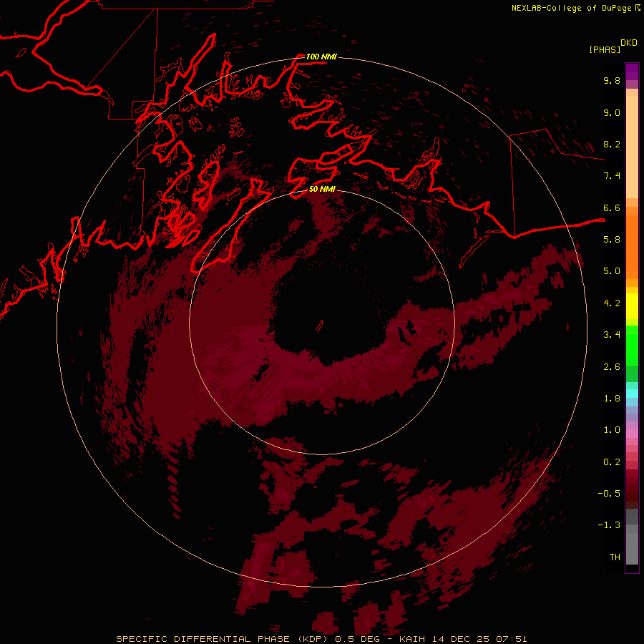The image size is (644, 644).
Task: Click the 1.0 scale label
Action: click(x=612, y=430)
